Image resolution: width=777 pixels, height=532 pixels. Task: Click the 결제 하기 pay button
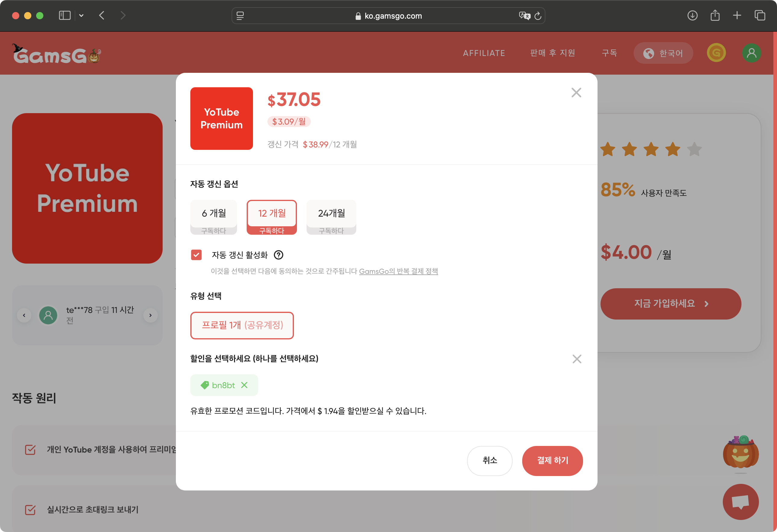552,460
